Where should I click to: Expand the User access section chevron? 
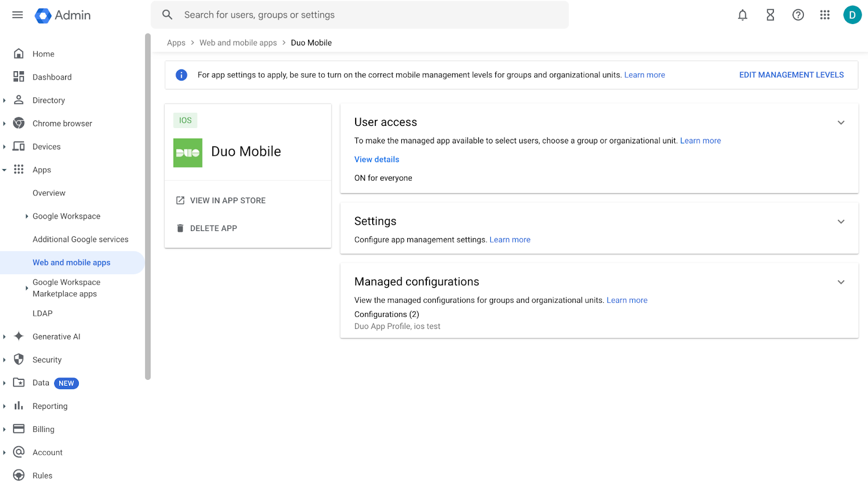(841, 123)
